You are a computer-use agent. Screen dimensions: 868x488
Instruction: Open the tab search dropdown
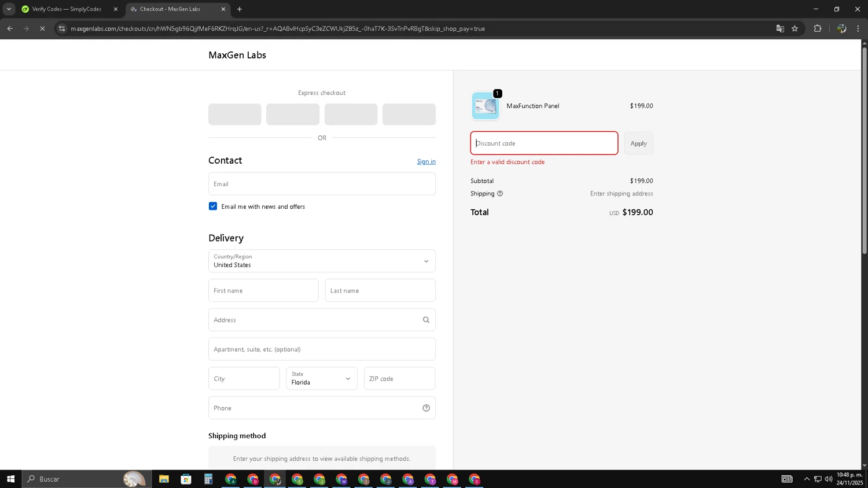(x=9, y=9)
